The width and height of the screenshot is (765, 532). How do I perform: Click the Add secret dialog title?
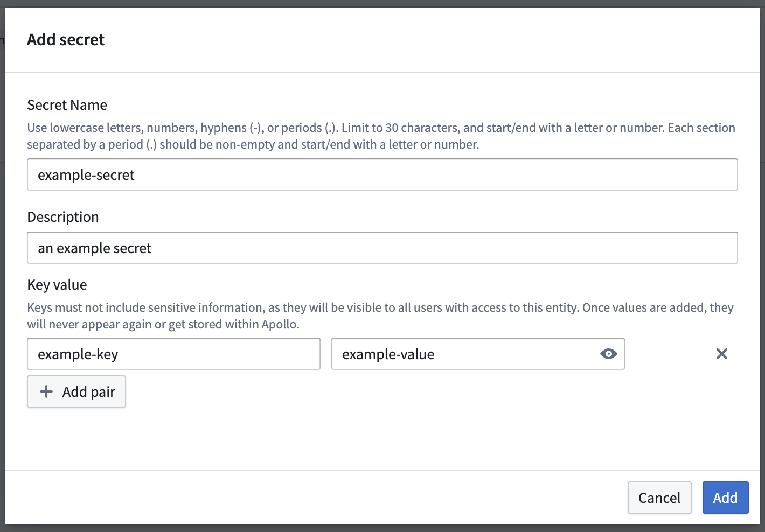[66, 40]
